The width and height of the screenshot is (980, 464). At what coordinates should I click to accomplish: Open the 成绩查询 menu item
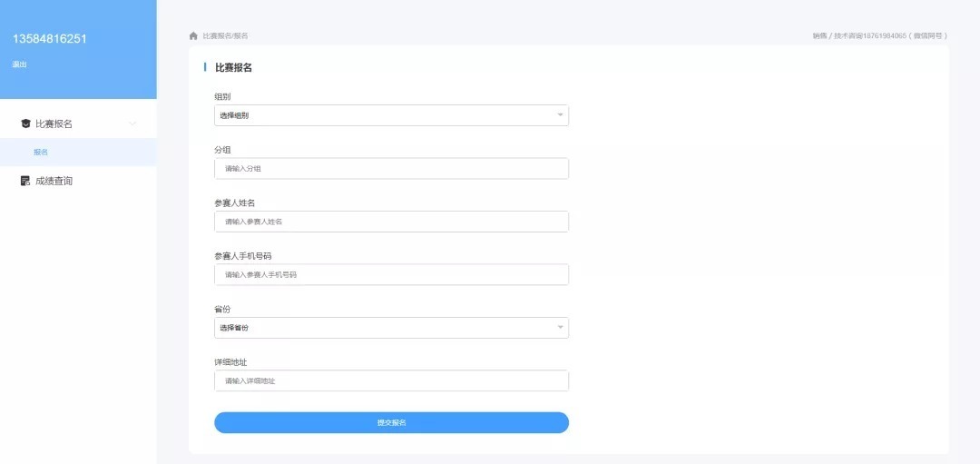pyautogui.click(x=54, y=181)
